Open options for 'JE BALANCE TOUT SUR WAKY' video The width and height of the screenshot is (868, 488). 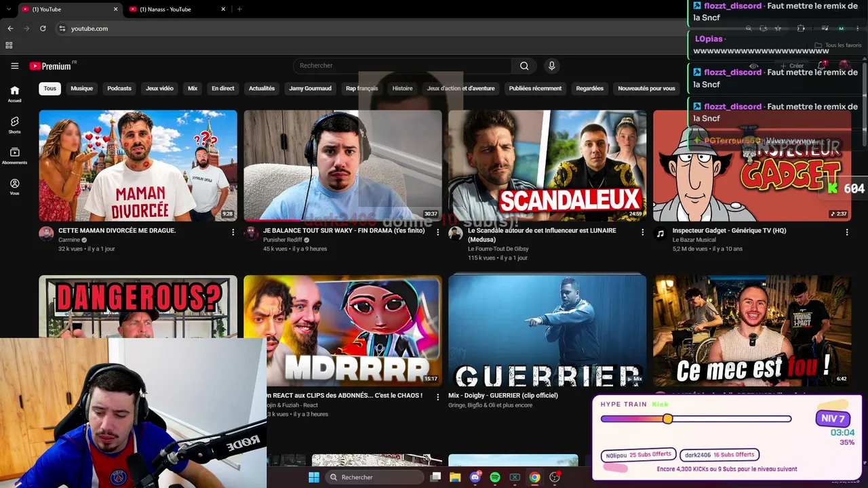pos(437,232)
